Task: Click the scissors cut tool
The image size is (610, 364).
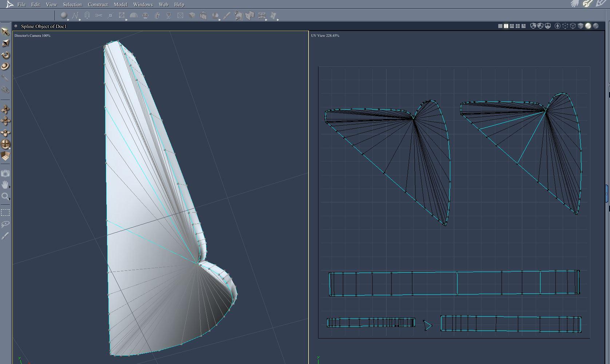Action: tap(99, 15)
